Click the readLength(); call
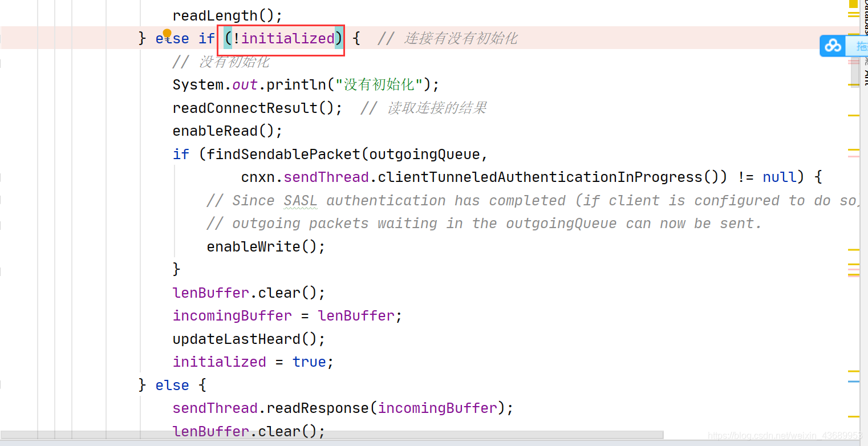 pos(228,15)
